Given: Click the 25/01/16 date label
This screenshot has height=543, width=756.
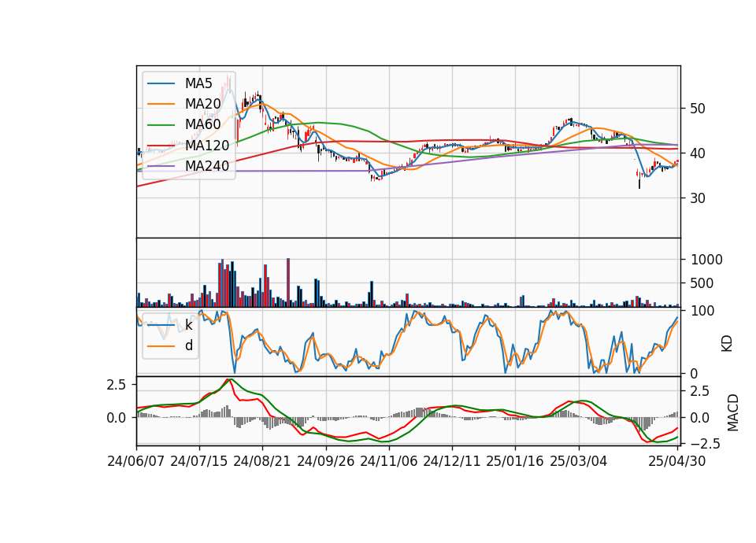Looking at the screenshot, I should (x=515, y=461).
